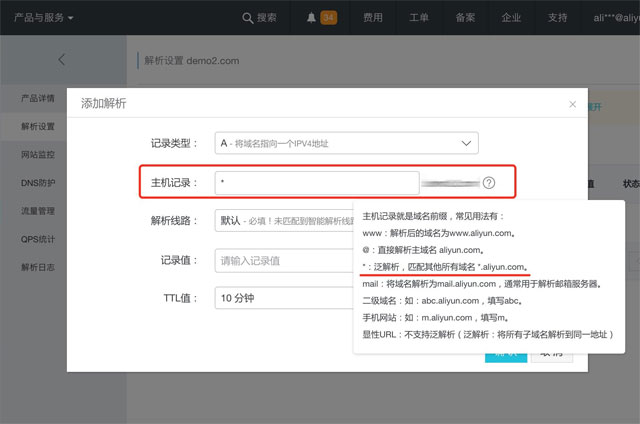Image resolution: width=640 pixels, height=424 pixels.
Task: Click the 搜索 label in top bar
Action: pyautogui.click(x=267, y=18)
